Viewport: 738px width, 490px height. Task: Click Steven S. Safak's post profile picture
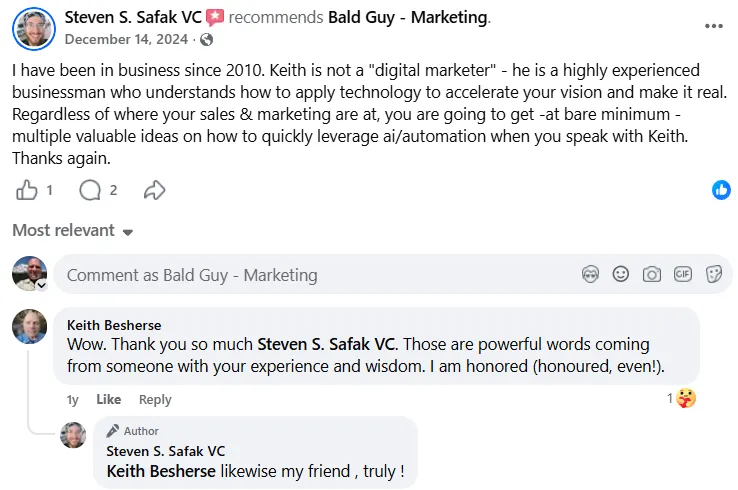[x=33, y=27]
